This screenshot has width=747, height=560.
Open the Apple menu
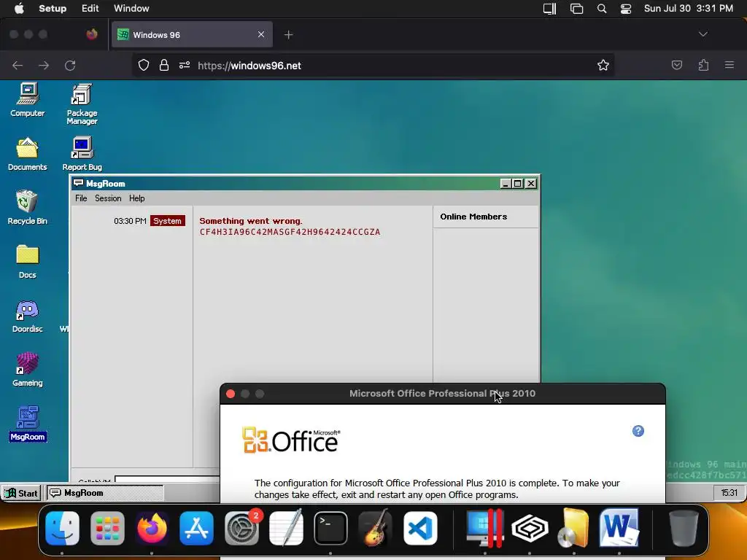(x=19, y=9)
